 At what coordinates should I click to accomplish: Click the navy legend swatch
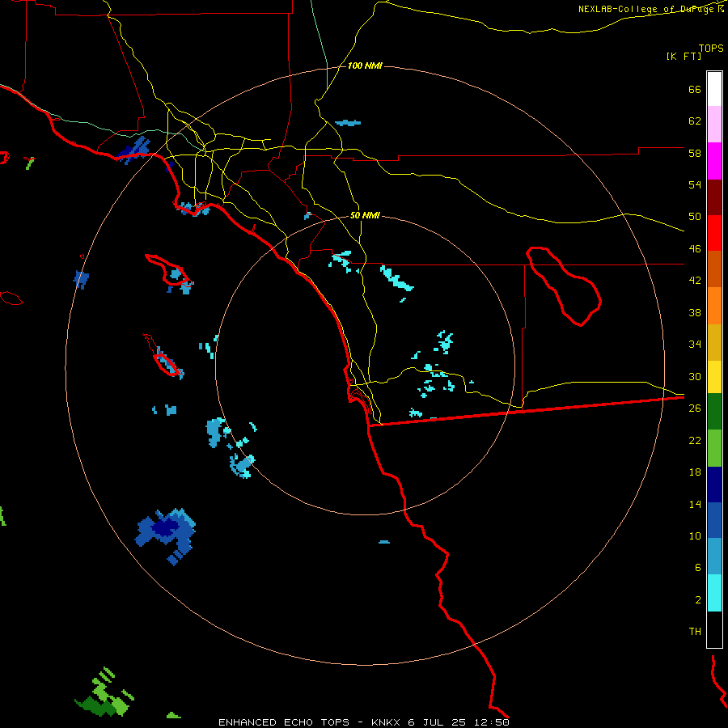[x=714, y=485]
